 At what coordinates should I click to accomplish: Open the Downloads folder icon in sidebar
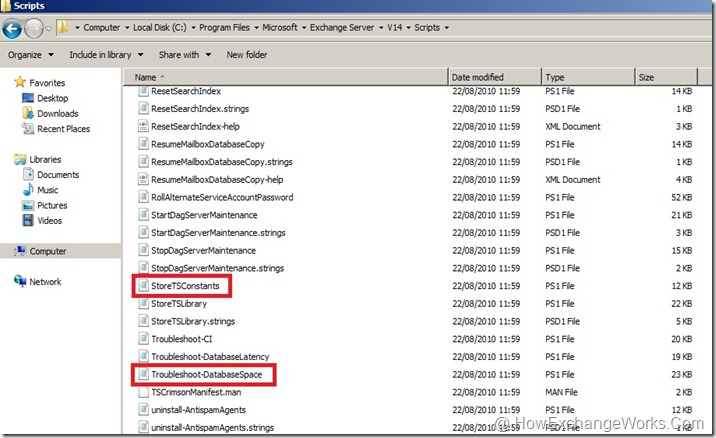(28, 114)
